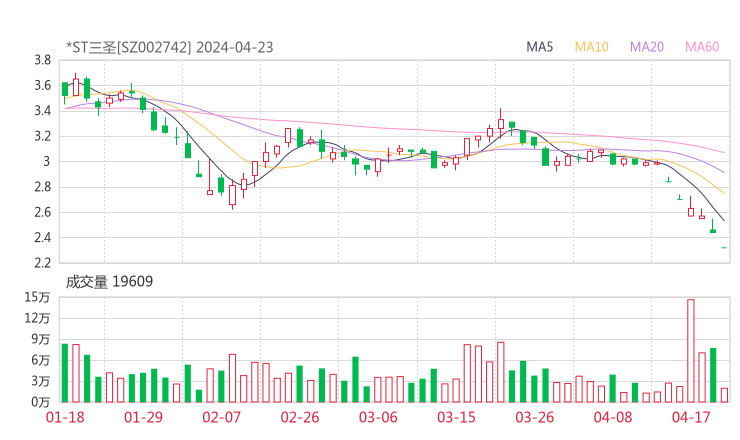Click the 成交量 19609 volume label

[x=109, y=281]
